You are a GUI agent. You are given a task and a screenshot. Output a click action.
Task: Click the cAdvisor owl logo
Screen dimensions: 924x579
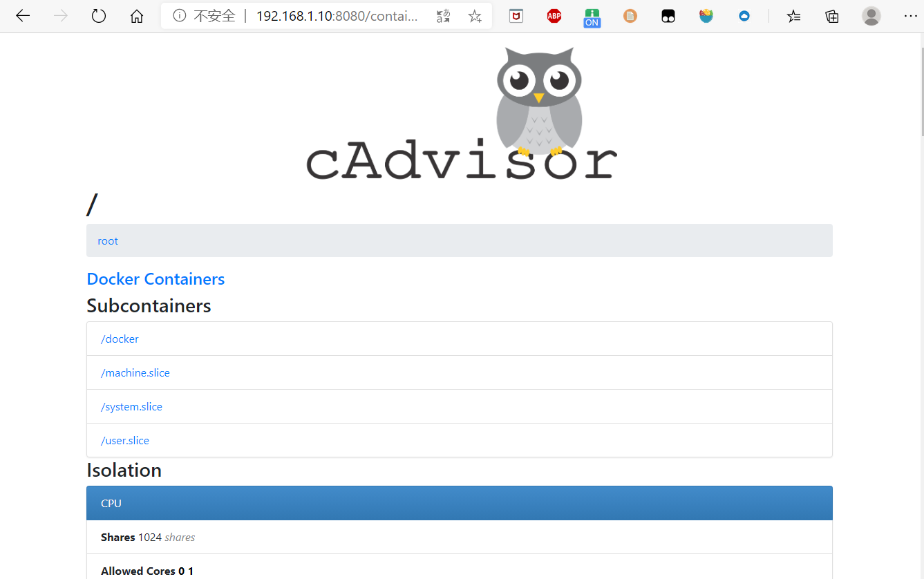[462, 114]
